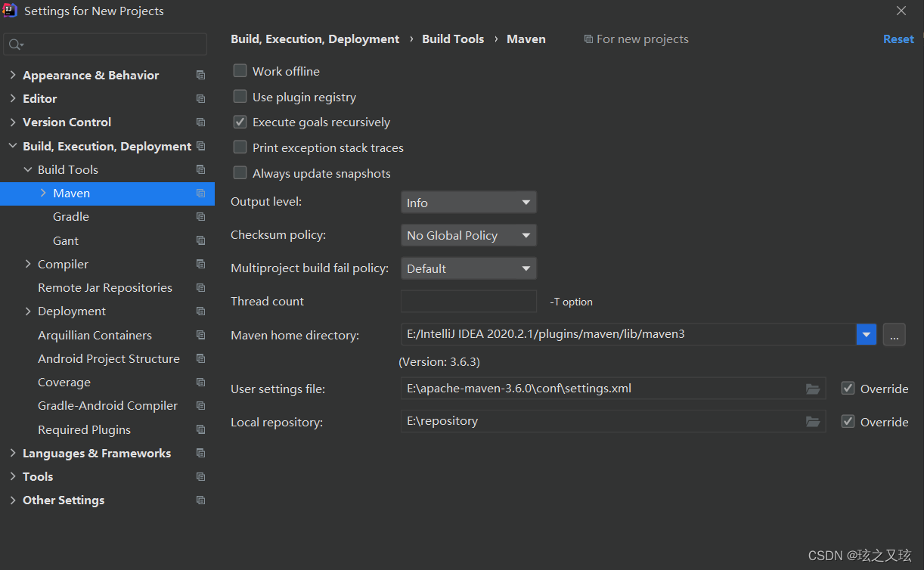Open Multiproject build fail policy dropdown
The height and width of the screenshot is (570, 924).
tap(468, 268)
